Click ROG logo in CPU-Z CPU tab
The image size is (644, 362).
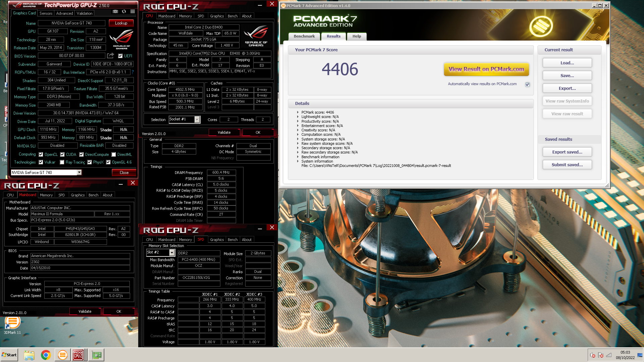click(x=256, y=36)
